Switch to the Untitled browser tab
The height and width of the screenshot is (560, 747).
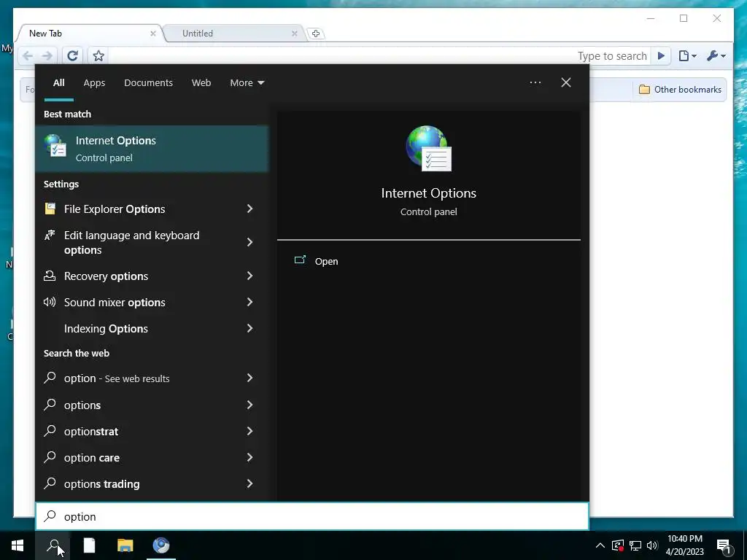[233, 34]
